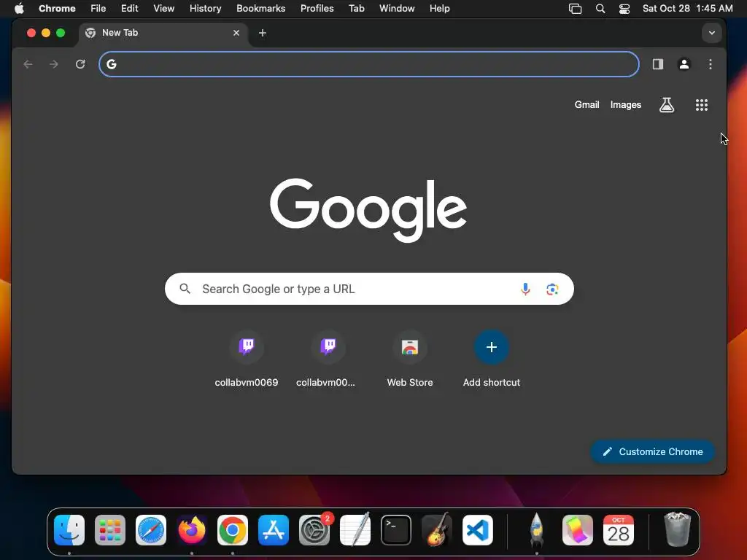Select the New Tab tab
This screenshot has width=747, height=560.
(x=163, y=33)
